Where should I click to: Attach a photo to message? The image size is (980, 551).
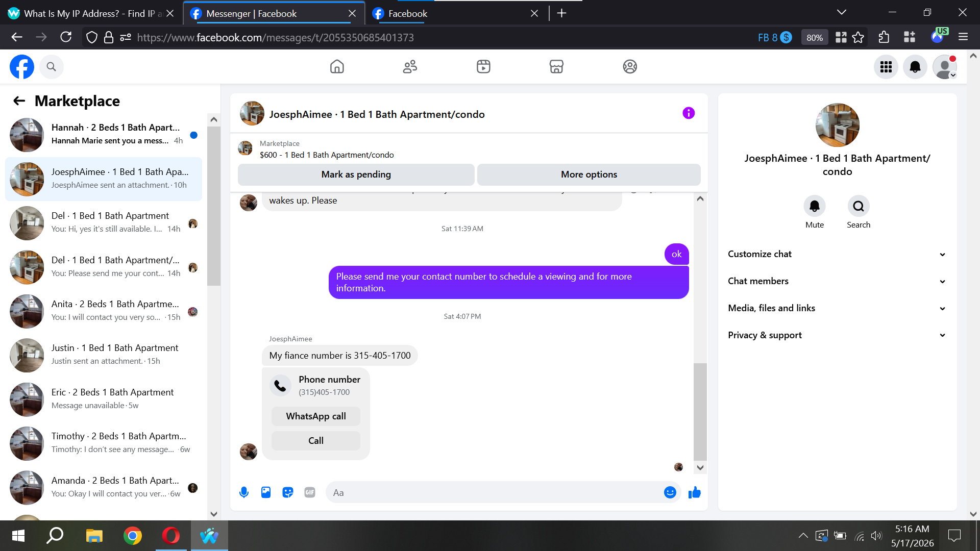tap(266, 492)
